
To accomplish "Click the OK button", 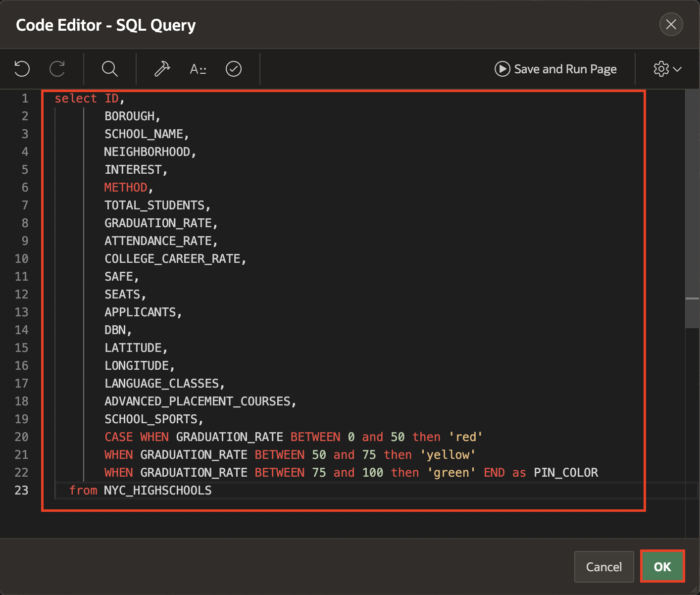I will [x=662, y=566].
